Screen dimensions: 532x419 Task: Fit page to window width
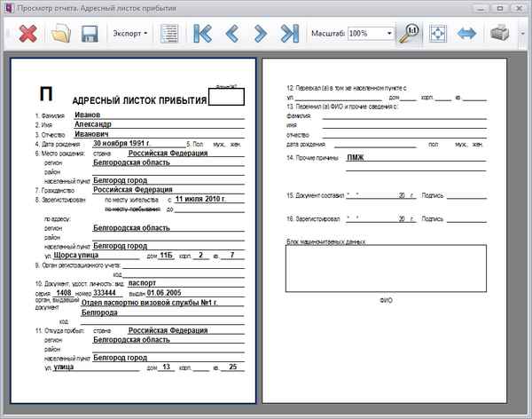(466, 34)
